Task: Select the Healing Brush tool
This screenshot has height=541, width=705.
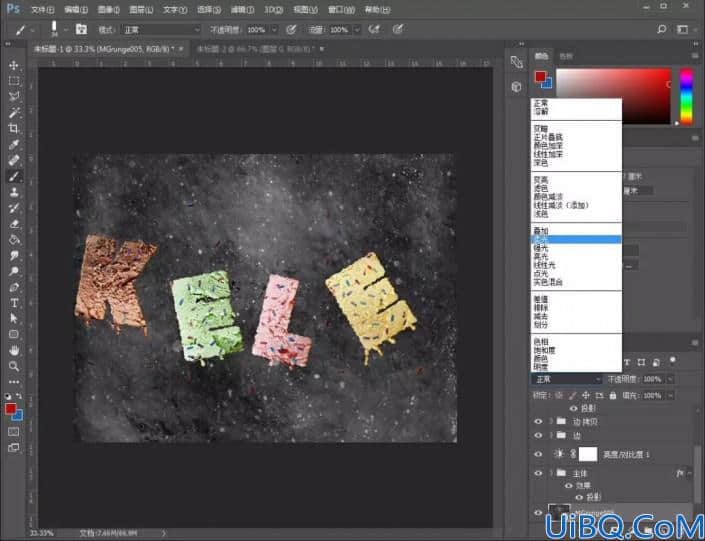Action: coord(14,160)
